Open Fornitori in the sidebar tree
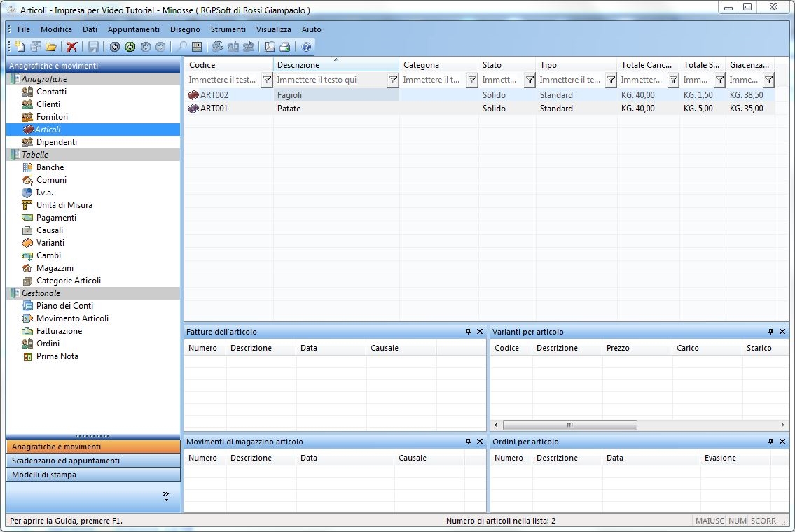Image resolution: width=795 pixels, height=532 pixels. tap(52, 117)
